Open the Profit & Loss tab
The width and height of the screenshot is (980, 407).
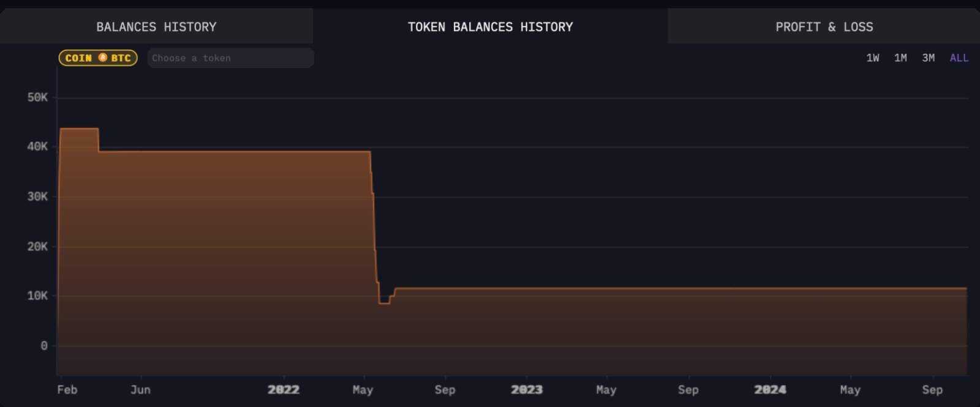click(824, 26)
